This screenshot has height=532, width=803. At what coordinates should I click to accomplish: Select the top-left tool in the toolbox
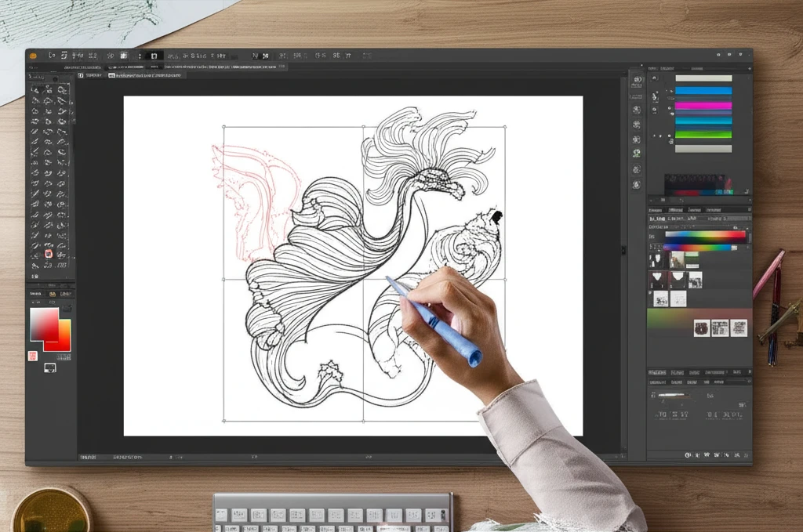[35, 90]
